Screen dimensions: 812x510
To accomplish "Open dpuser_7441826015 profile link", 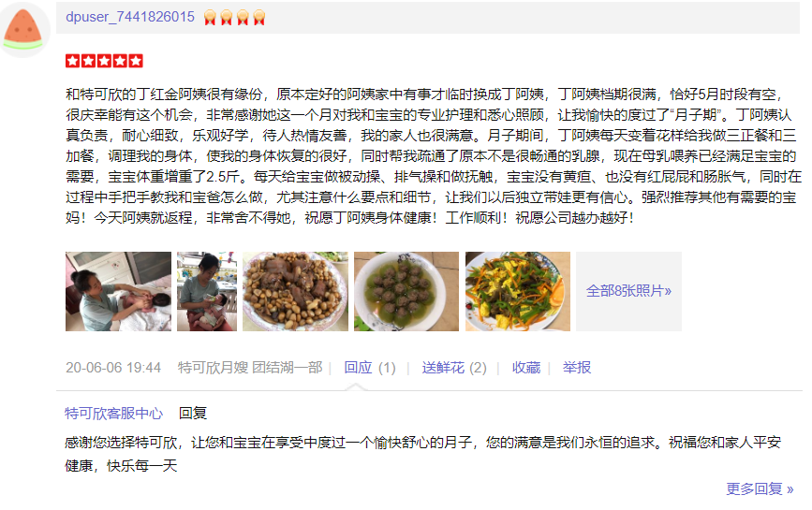I will pos(130,17).
